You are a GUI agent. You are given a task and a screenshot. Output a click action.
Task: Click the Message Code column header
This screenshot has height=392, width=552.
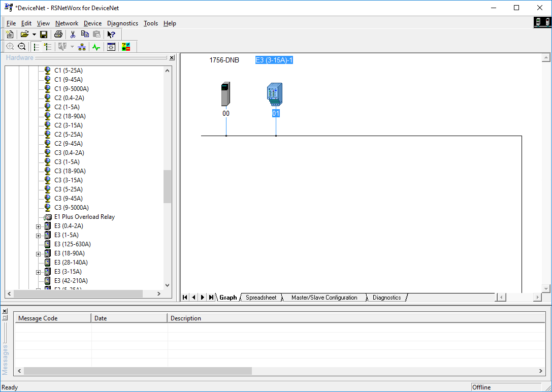pyautogui.click(x=53, y=318)
